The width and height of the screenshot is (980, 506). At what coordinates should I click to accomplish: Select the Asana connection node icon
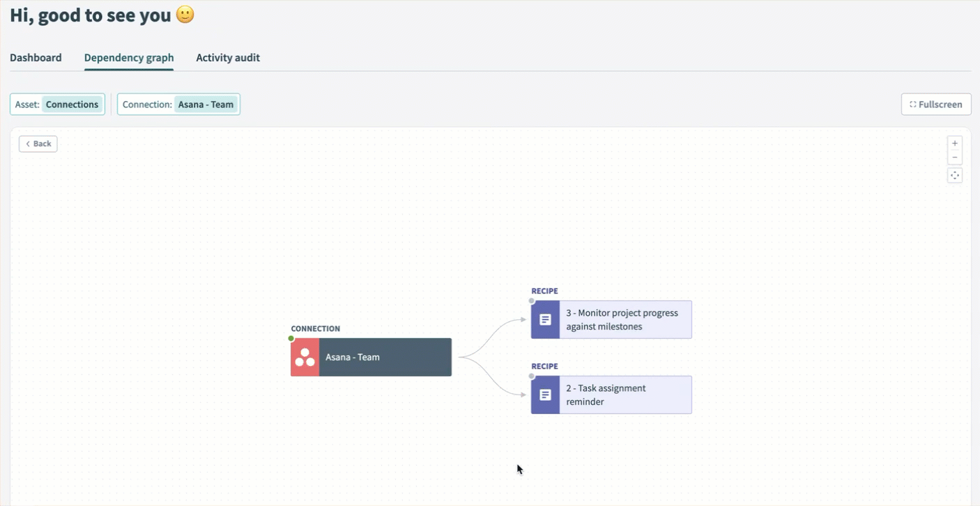pos(304,357)
